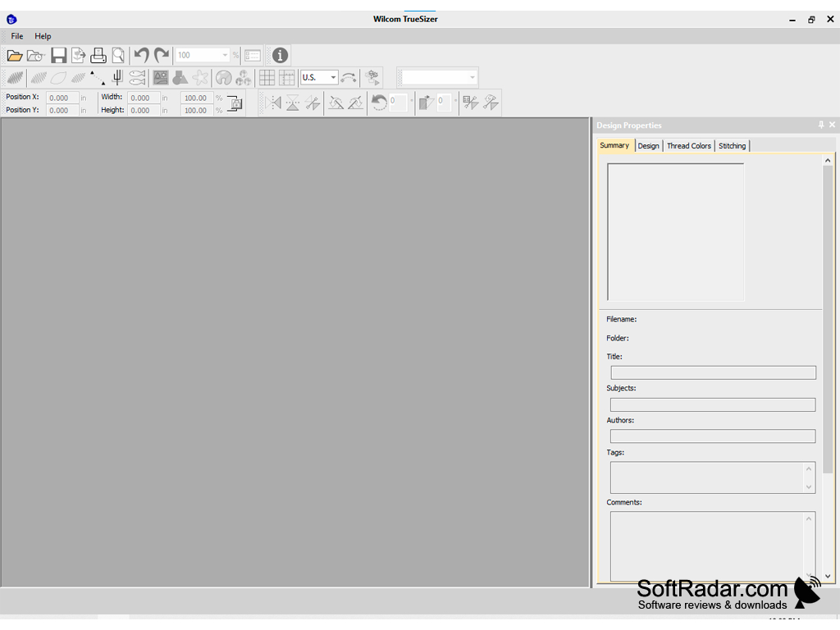Save the design with the floppy disk icon

coord(58,55)
